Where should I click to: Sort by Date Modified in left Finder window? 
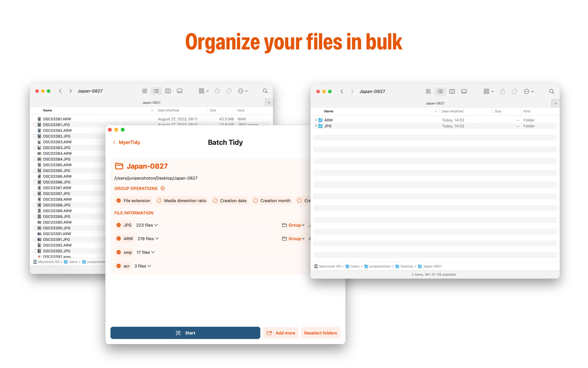tap(168, 110)
